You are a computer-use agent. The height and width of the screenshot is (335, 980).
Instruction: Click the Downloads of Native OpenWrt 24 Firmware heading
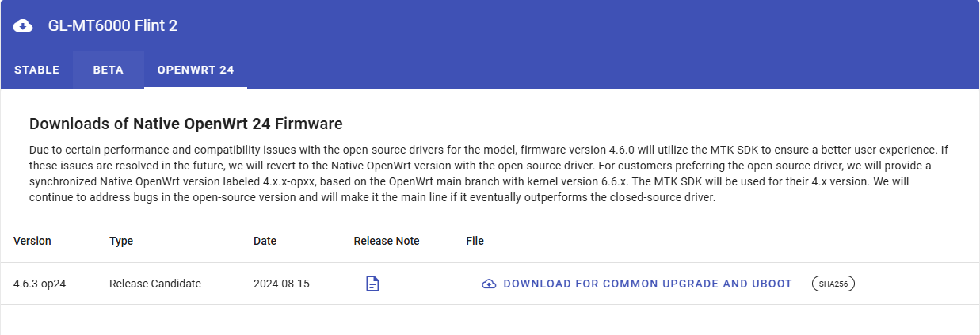185,124
